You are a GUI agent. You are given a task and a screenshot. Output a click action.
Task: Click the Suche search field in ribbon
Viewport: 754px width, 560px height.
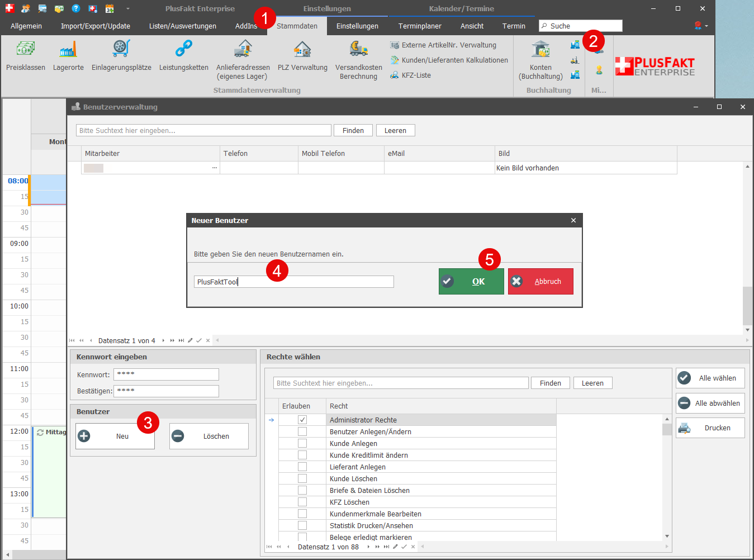(x=580, y=26)
